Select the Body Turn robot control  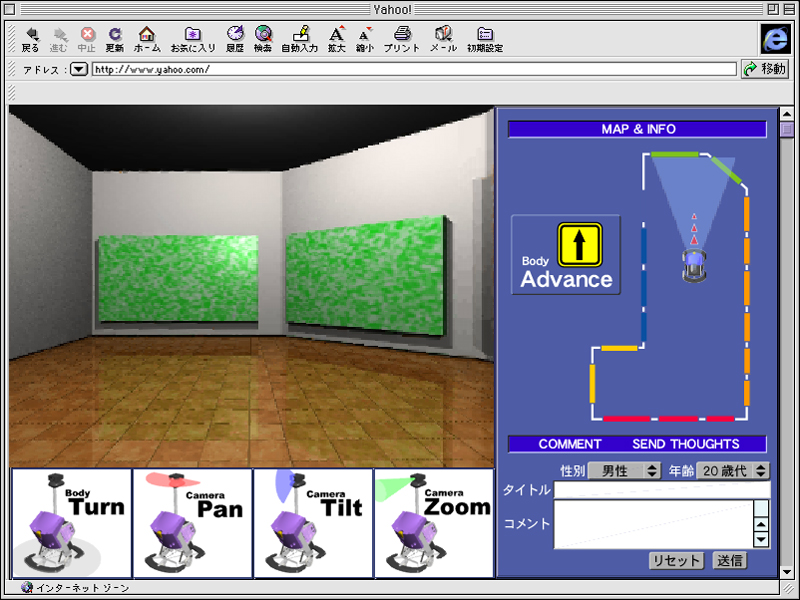point(71,523)
